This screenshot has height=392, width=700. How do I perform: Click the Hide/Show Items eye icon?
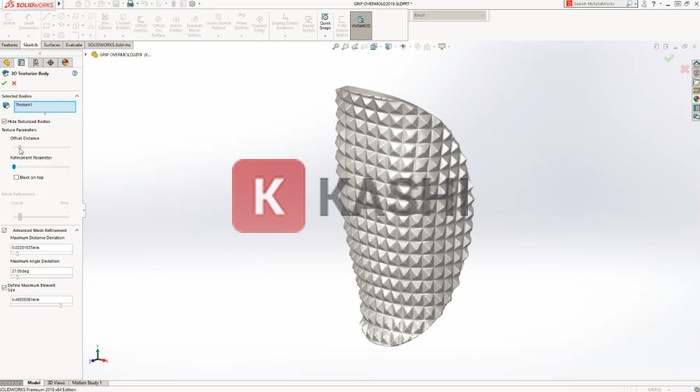[x=403, y=46]
